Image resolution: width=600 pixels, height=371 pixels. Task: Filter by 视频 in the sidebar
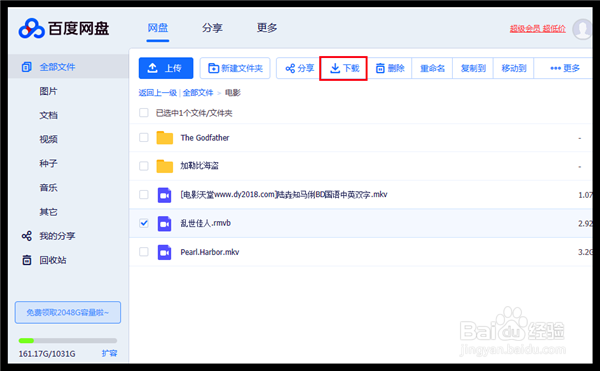pos(48,139)
